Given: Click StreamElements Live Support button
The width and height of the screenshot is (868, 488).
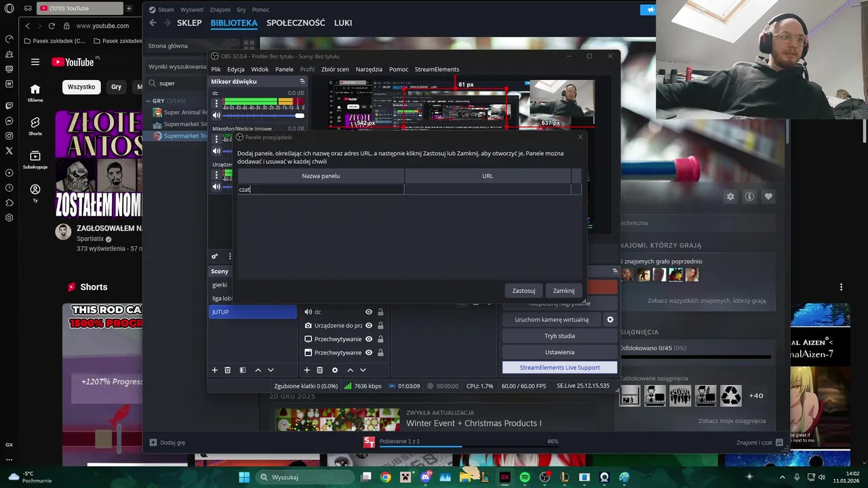Looking at the screenshot, I should point(559,367).
